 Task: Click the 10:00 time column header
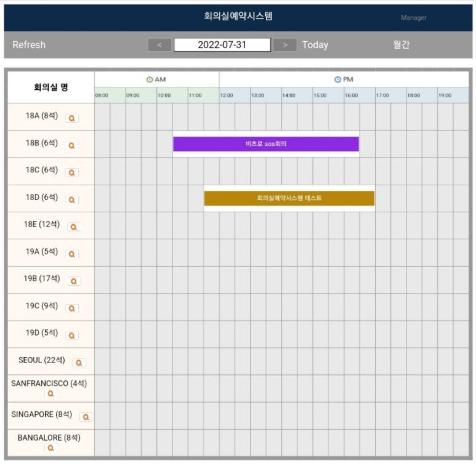[172, 95]
